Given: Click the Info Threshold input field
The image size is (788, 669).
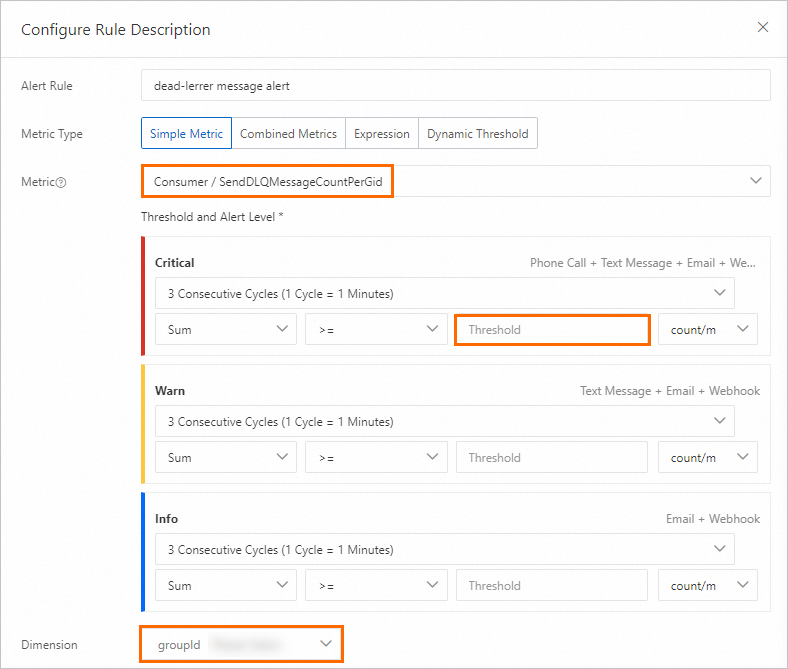Looking at the screenshot, I should (552, 586).
